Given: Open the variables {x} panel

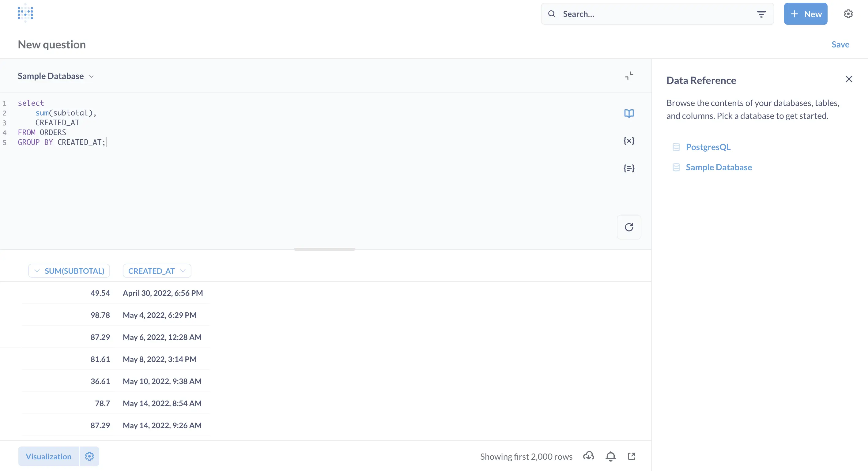Looking at the screenshot, I should click(629, 141).
